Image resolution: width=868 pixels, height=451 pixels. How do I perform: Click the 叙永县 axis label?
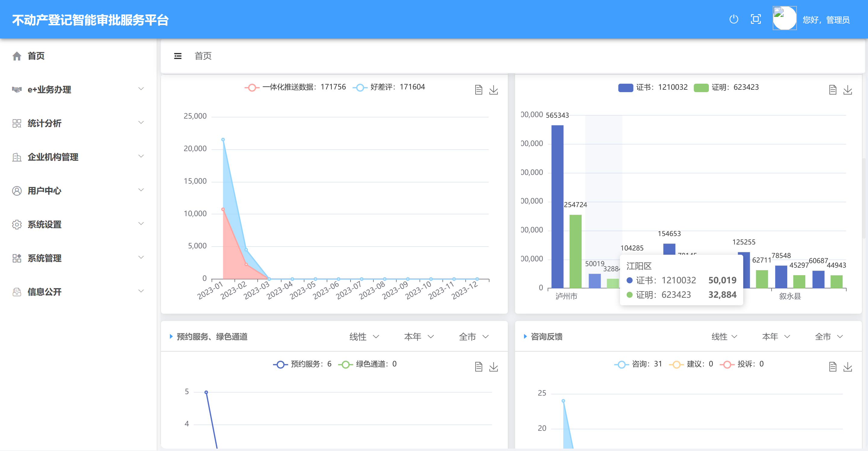click(x=790, y=296)
